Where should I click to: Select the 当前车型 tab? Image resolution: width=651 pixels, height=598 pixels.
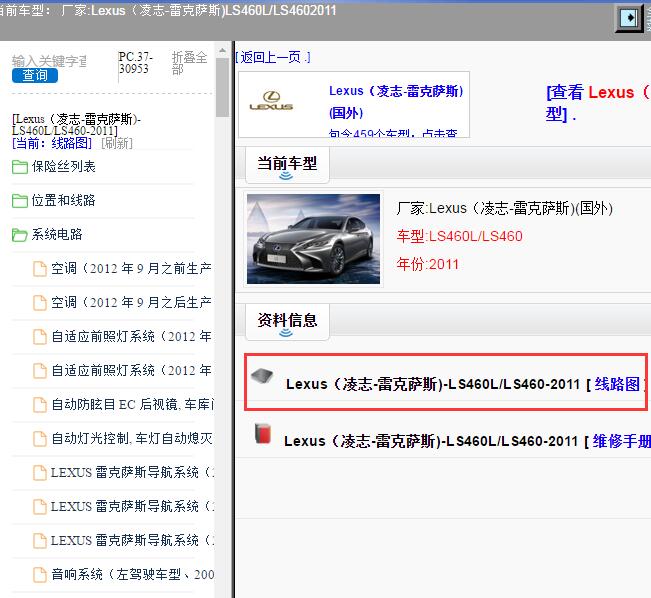tap(287, 165)
